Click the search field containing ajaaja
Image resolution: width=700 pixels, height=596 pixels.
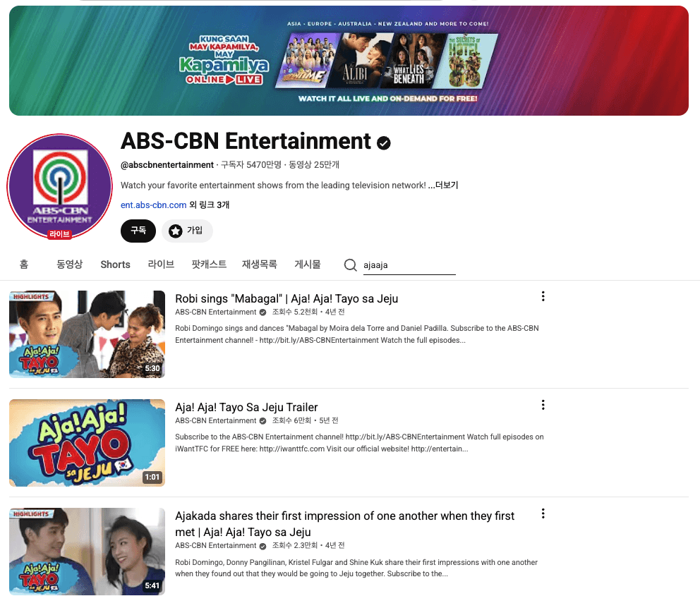[x=409, y=265]
